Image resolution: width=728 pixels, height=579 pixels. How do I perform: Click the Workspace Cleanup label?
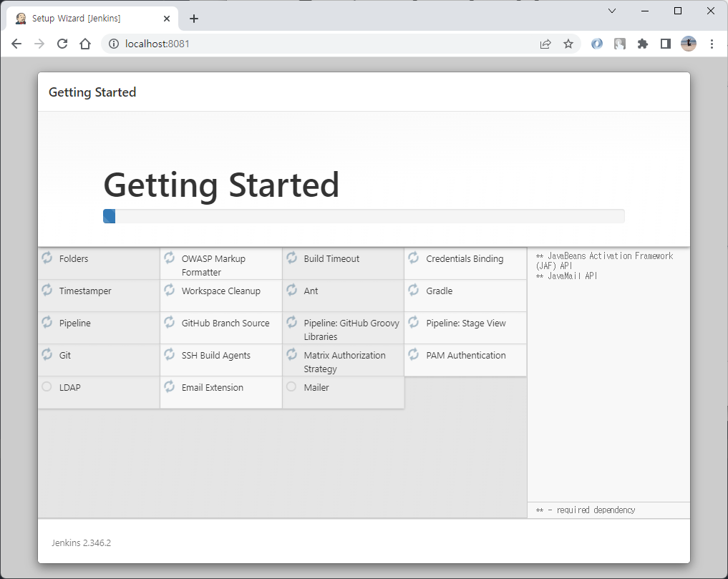pos(221,291)
